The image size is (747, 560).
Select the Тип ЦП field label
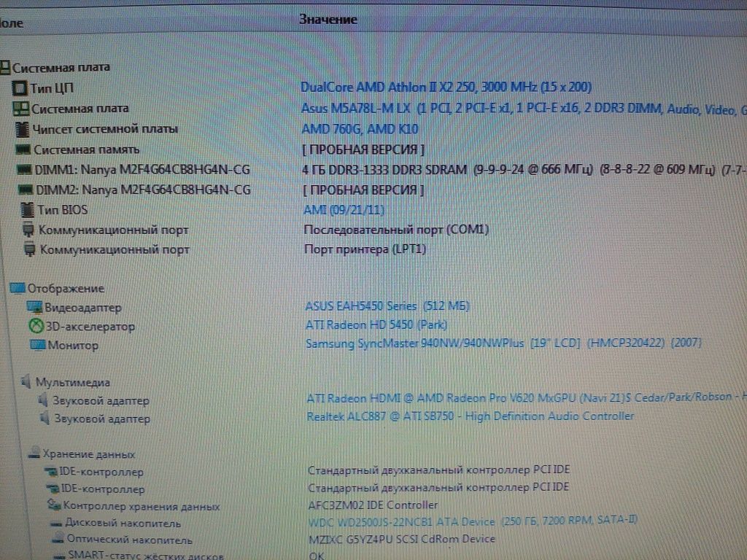pyautogui.click(x=52, y=88)
